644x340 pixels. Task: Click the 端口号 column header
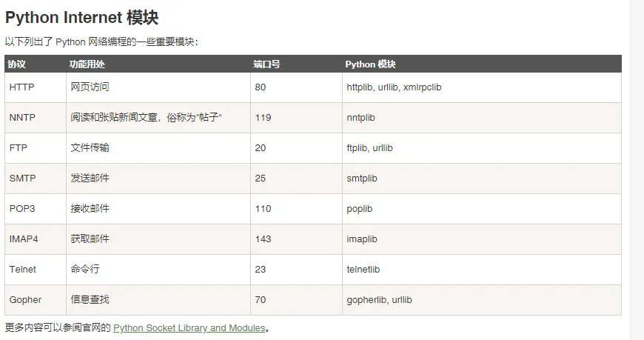(266, 64)
